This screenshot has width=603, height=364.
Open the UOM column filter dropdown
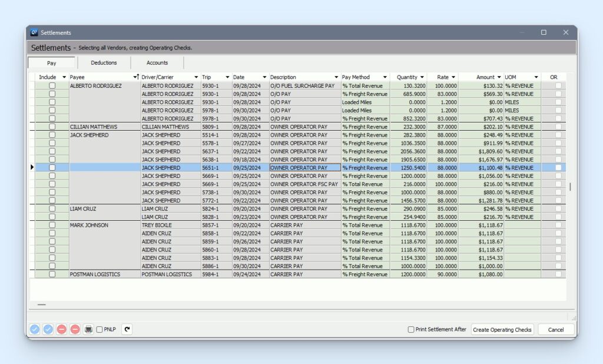click(536, 77)
